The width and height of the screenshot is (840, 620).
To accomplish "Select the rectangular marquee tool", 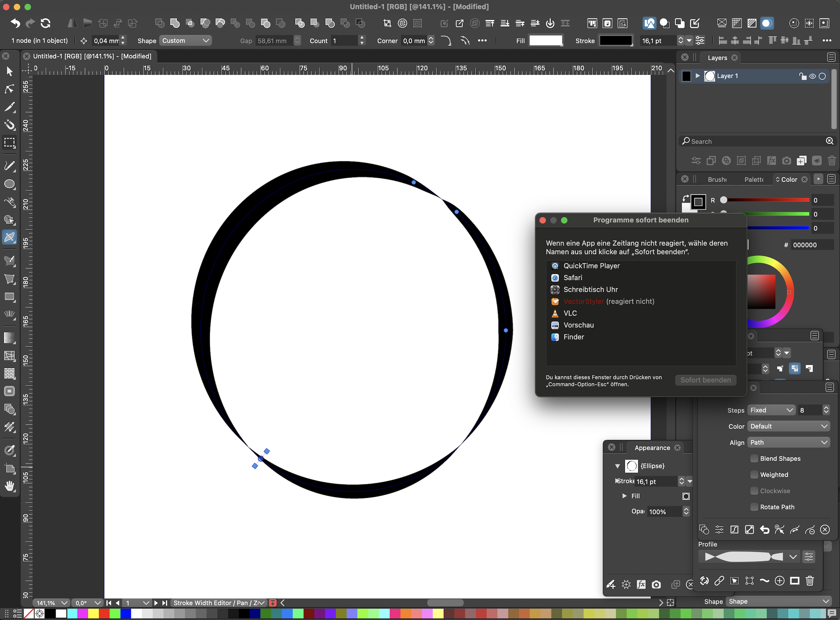I will (x=9, y=143).
